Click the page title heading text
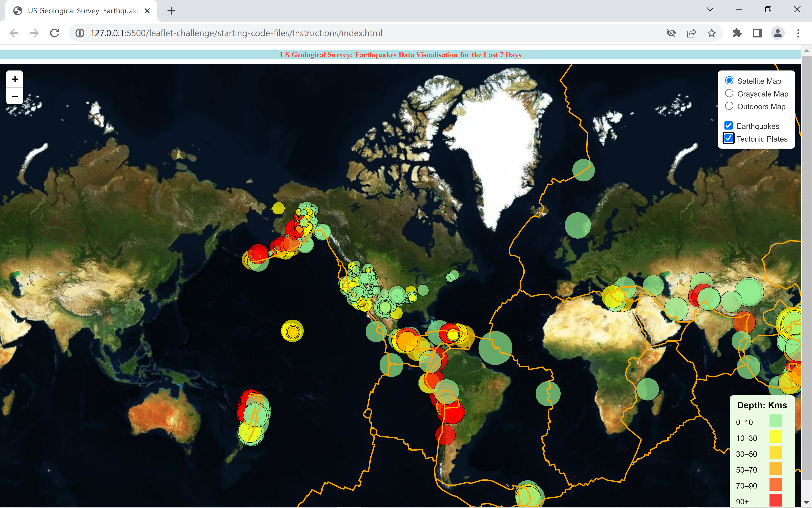The height and width of the screenshot is (508, 812). (x=401, y=55)
